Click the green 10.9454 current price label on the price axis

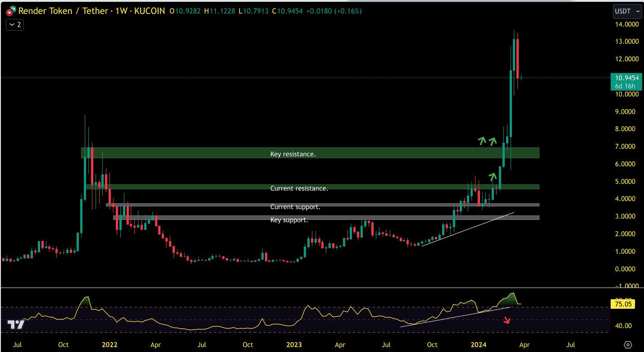pyautogui.click(x=626, y=78)
